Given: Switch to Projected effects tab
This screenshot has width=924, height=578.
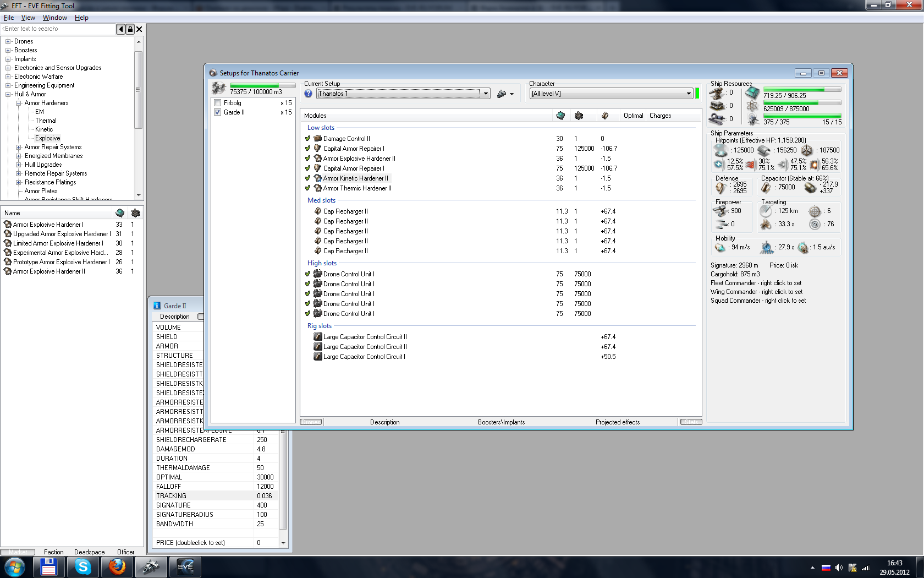Looking at the screenshot, I should 618,422.
